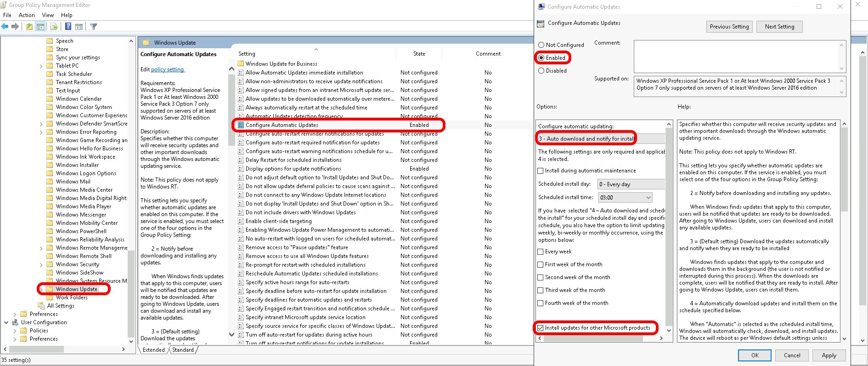Click the Edit policy setting link
This screenshot has width=868, height=366.
point(167,69)
